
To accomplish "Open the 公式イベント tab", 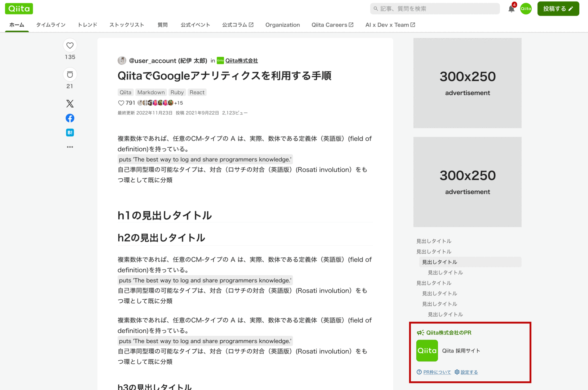I will click(196, 25).
